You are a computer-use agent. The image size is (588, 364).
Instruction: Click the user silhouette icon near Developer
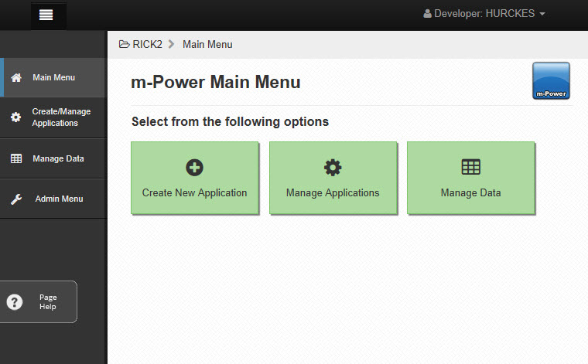click(427, 14)
